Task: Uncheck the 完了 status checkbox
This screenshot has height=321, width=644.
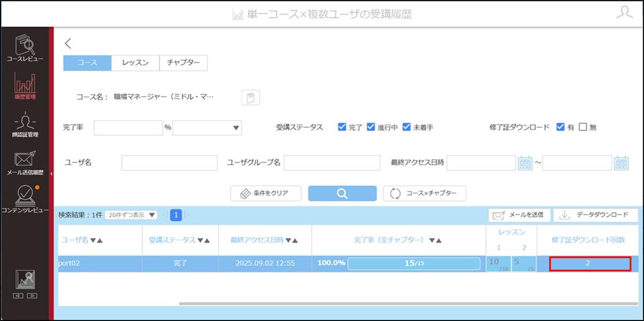Action: [342, 127]
